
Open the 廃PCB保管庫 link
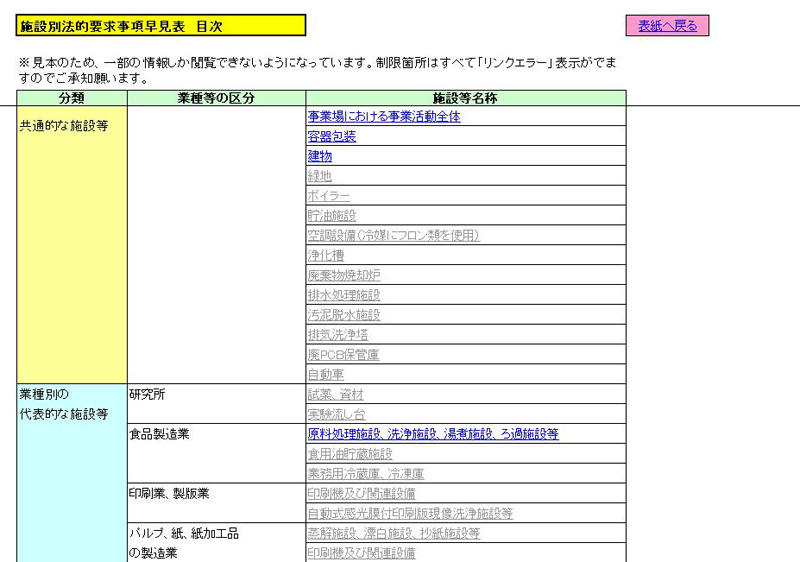343,355
